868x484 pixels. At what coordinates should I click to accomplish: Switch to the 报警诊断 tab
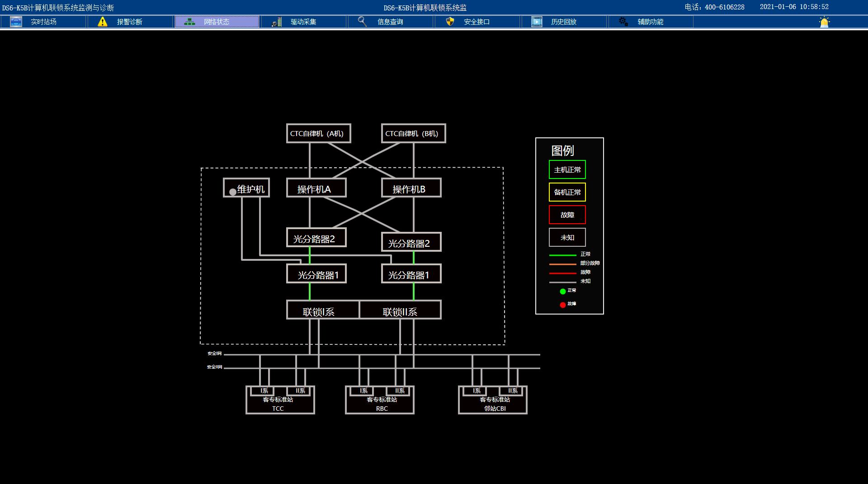click(130, 22)
